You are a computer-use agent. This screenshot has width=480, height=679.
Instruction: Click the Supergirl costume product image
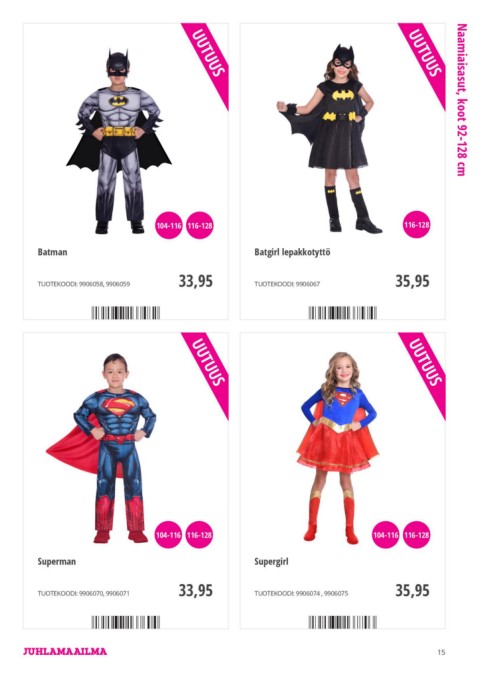[x=337, y=448]
